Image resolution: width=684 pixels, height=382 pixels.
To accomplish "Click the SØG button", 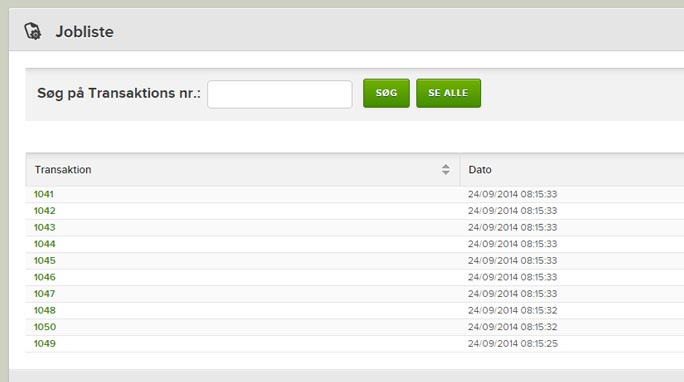I will 386,93.
